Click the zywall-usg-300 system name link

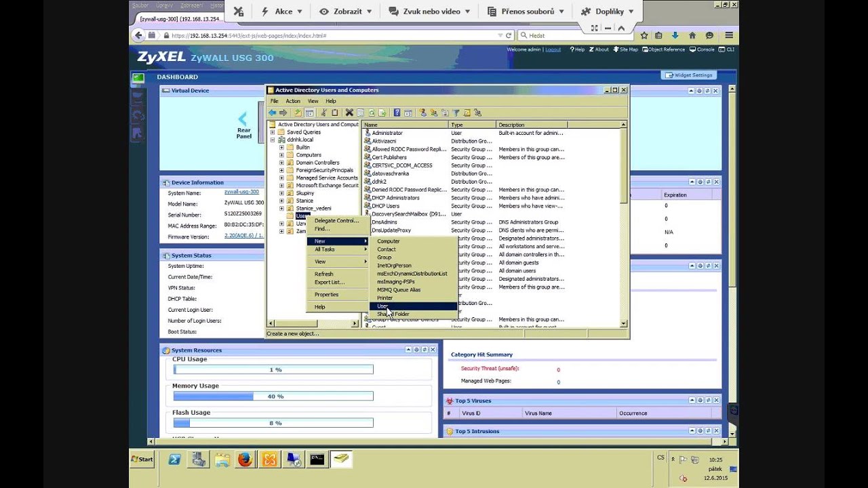point(241,192)
